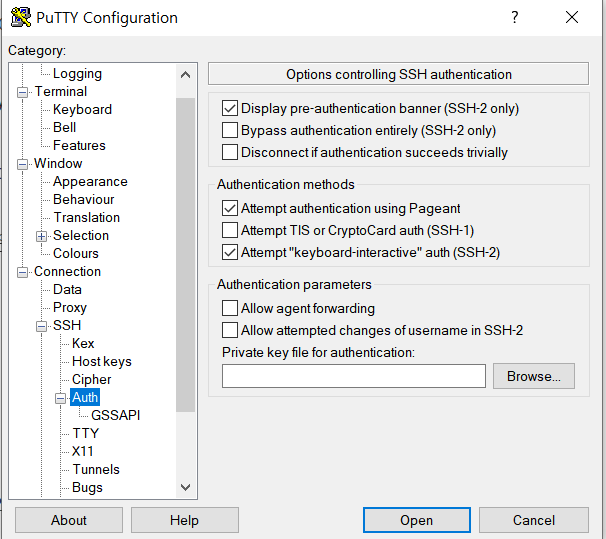This screenshot has width=606, height=539.
Task: Open the Colours category
Action: (76, 253)
